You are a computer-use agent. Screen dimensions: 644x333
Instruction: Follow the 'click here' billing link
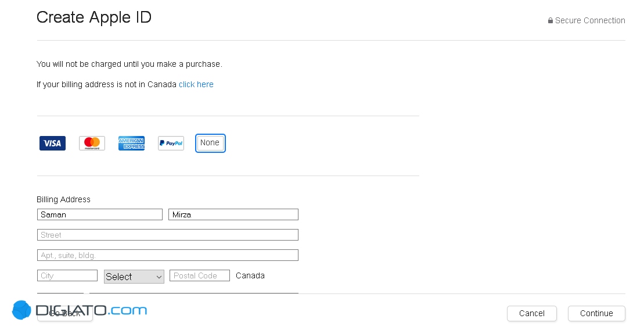pyautogui.click(x=196, y=84)
